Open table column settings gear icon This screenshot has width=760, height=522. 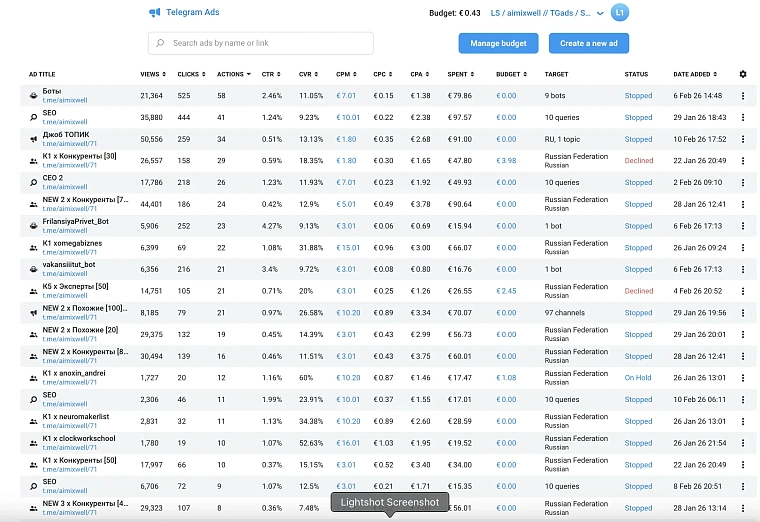(x=743, y=74)
